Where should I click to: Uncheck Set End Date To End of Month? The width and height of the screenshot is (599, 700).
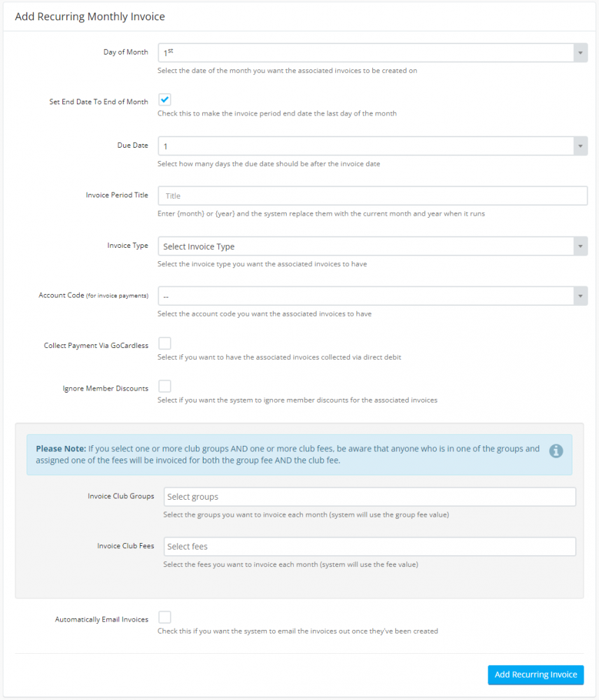click(x=164, y=99)
